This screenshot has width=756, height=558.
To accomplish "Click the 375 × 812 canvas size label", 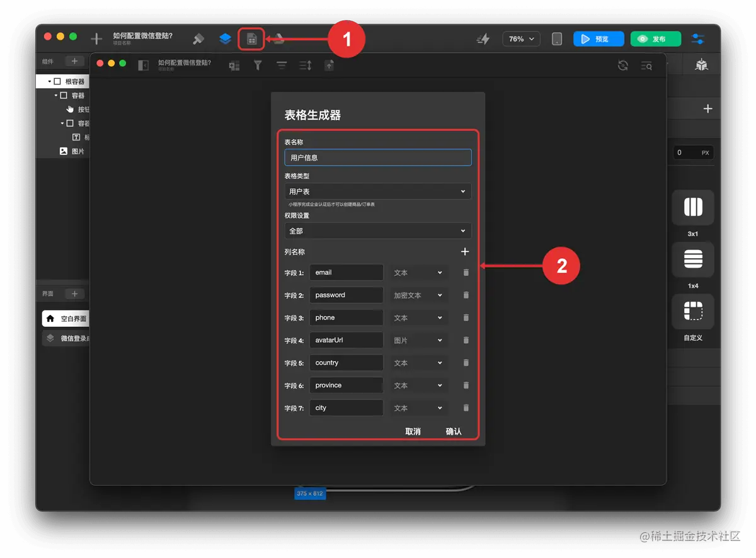I will click(x=310, y=494).
